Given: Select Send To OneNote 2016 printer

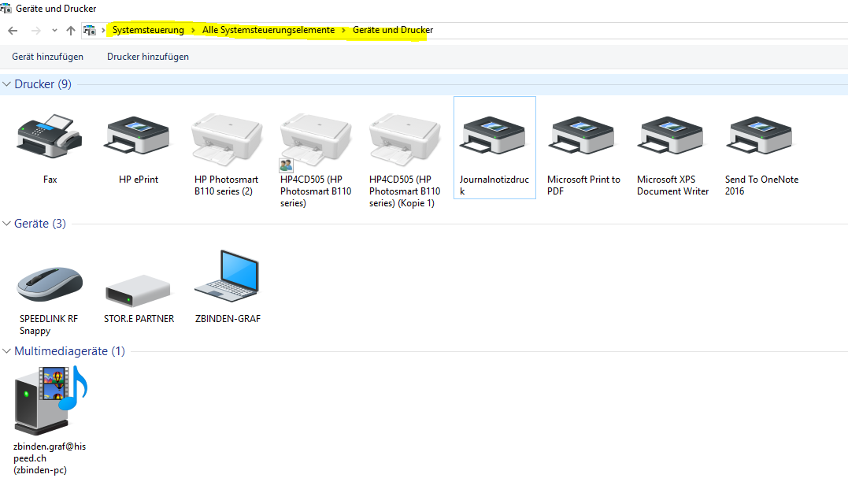Looking at the screenshot, I should click(760, 135).
